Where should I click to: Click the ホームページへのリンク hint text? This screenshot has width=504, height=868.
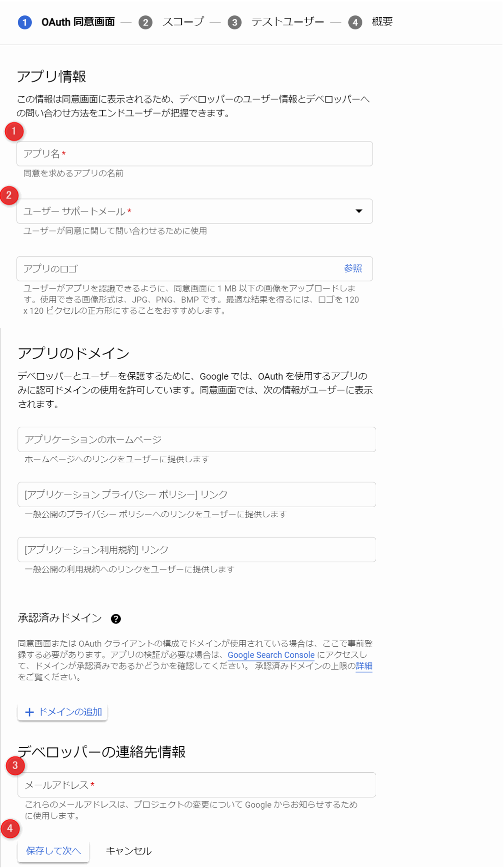pyautogui.click(x=117, y=459)
